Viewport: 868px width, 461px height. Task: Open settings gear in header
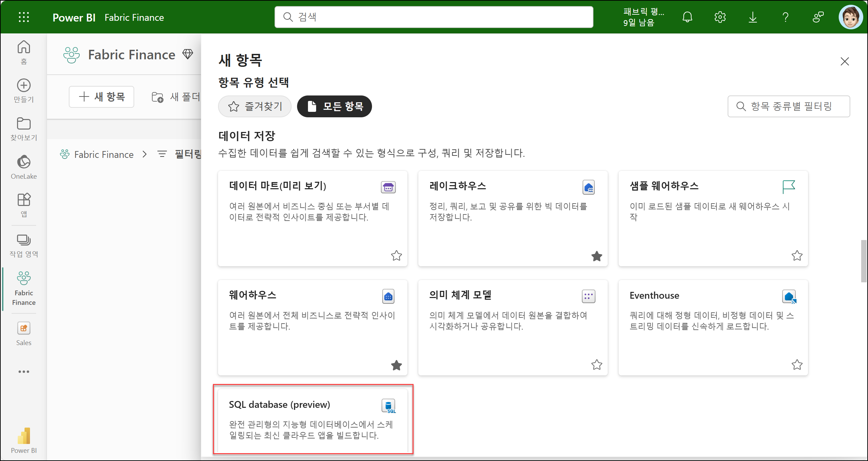pos(720,17)
